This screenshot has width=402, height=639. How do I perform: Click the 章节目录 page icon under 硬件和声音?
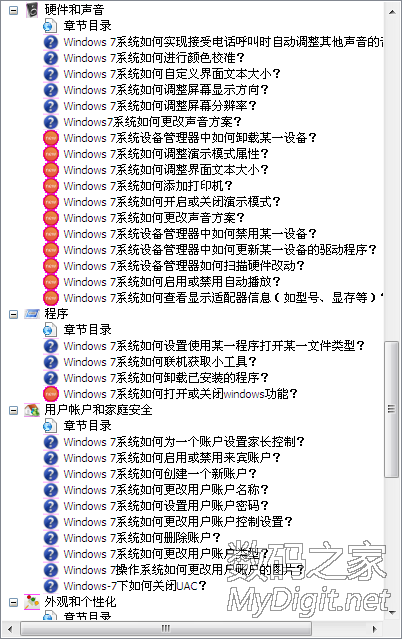(x=50, y=26)
